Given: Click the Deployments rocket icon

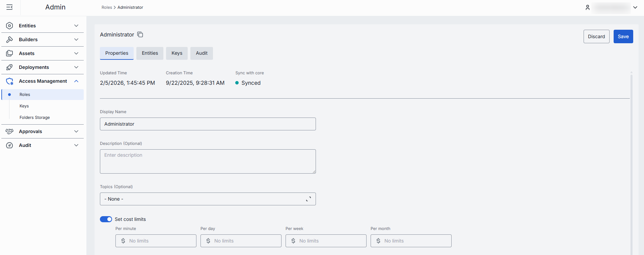Looking at the screenshot, I should pos(9,67).
